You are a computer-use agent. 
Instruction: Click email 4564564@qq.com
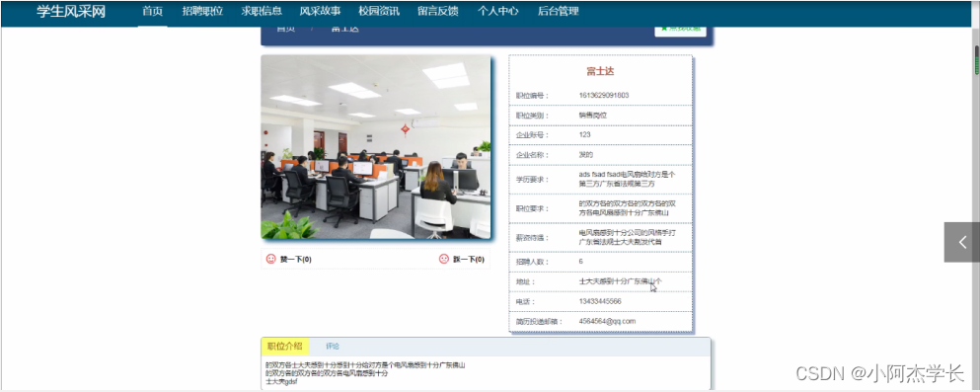point(607,321)
